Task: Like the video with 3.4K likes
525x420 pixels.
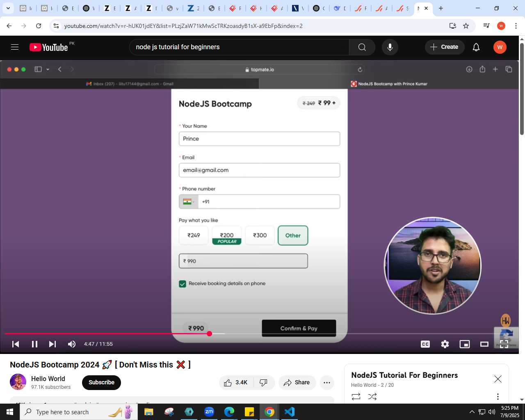Action: pyautogui.click(x=236, y=383)
